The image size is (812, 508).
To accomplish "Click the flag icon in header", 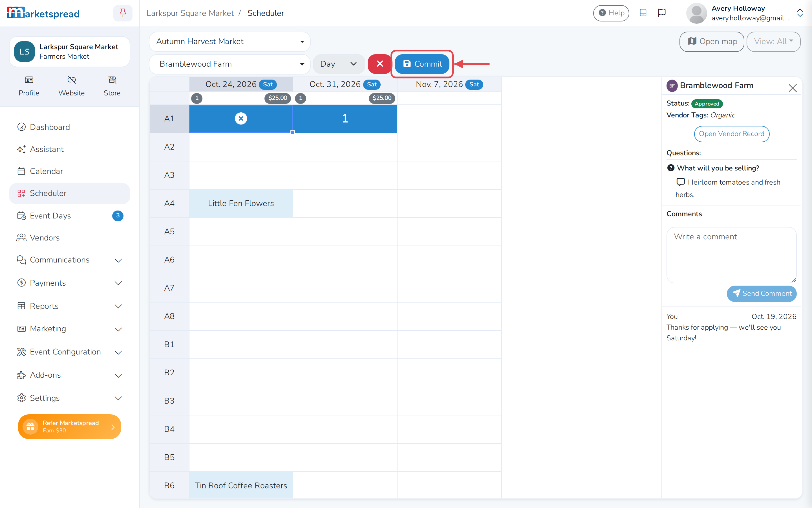I will click(662, 13).
